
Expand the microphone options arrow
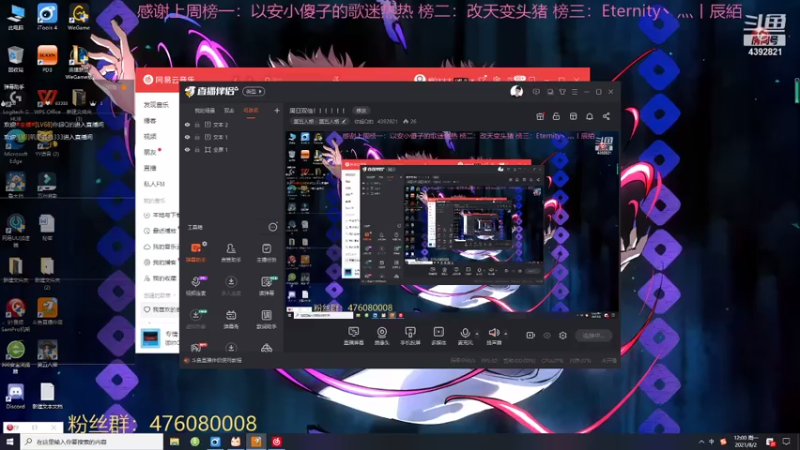point(478,334)
